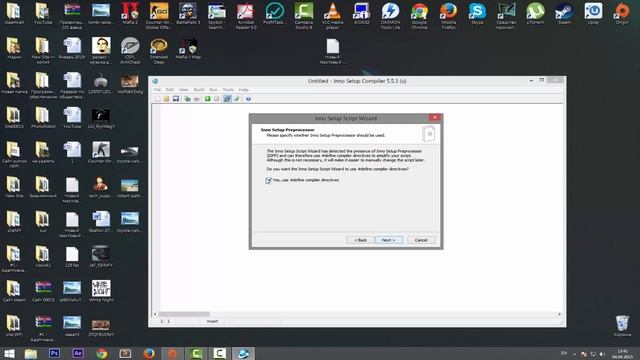Open the Tools menu in Inno Setup
Image resolution: width=640 pixels, height=360 pixels.
click(x=228, y=89)
